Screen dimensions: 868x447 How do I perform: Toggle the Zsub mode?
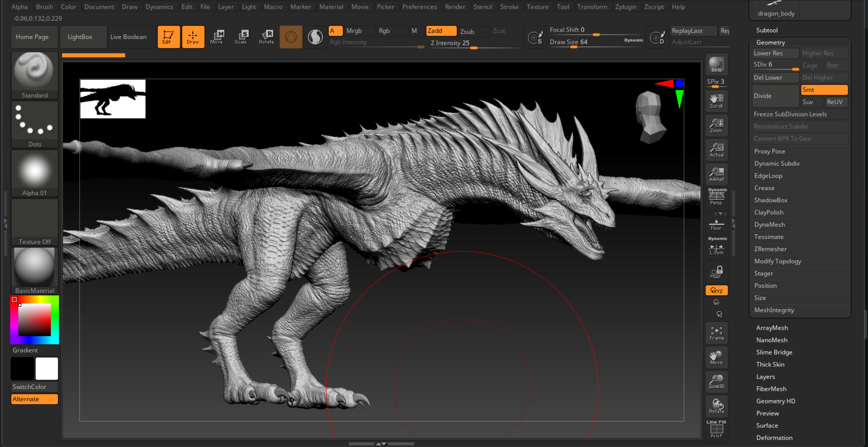473,31
